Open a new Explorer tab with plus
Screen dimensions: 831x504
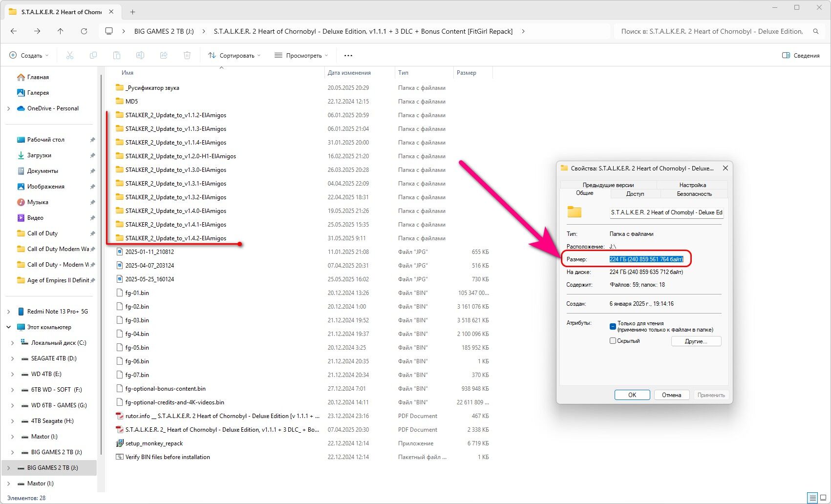tap(132, 12)
